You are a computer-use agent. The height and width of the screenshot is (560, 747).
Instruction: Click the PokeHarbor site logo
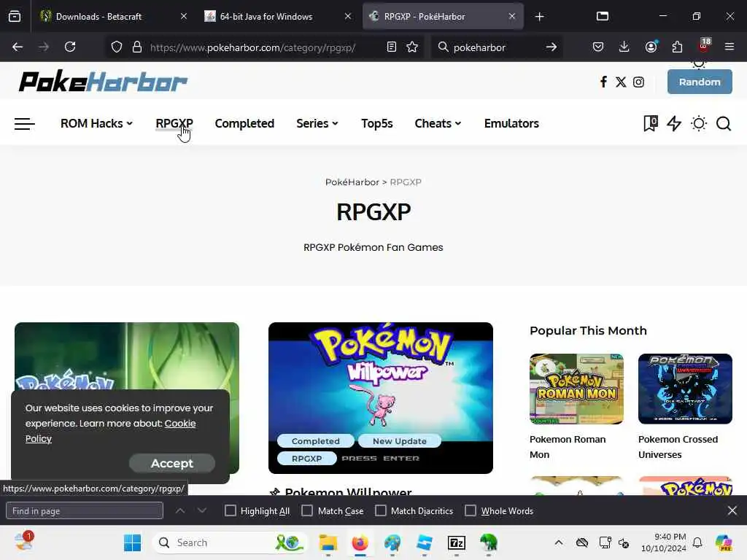103,81
